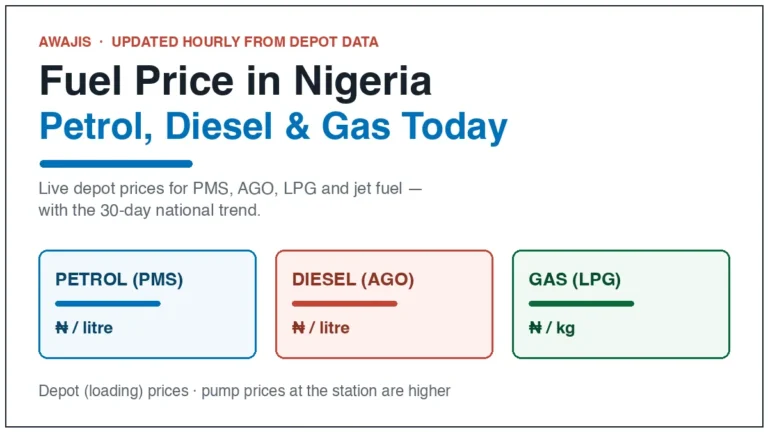The height and width of the screenshot is (432, 768).
Task: Click the naira symbol in the Gas card
Action: pyautogui.click(x=535, y=327)
